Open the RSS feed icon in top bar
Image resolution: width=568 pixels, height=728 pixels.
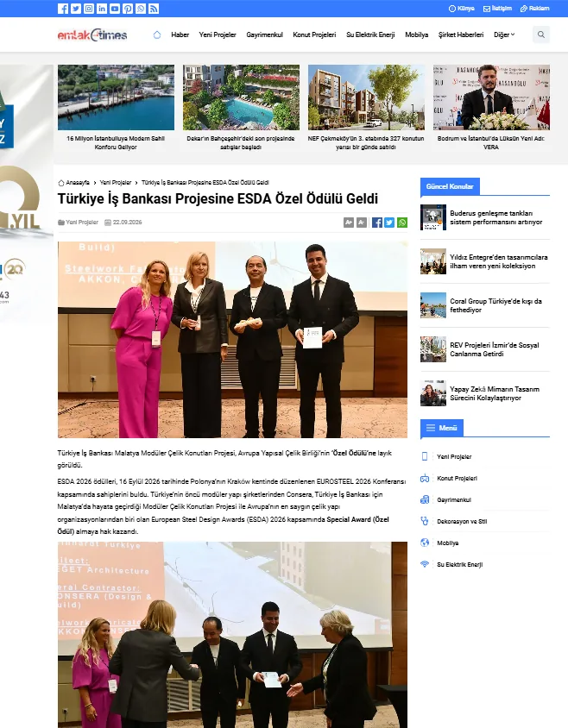154,9
